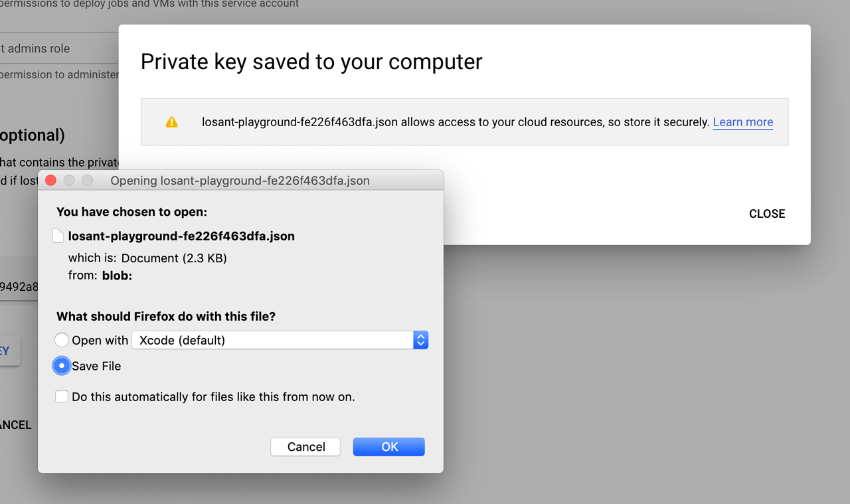The height and width of the screenshot is (504, 850).
Task: Confirm the download with OK button
Action: coord(389,447)
